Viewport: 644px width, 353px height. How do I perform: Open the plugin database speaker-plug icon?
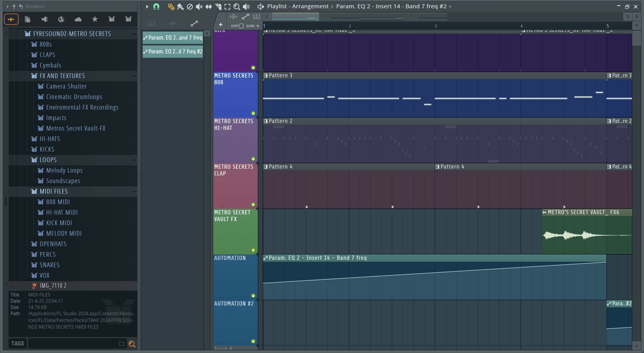tap(45, 19)
